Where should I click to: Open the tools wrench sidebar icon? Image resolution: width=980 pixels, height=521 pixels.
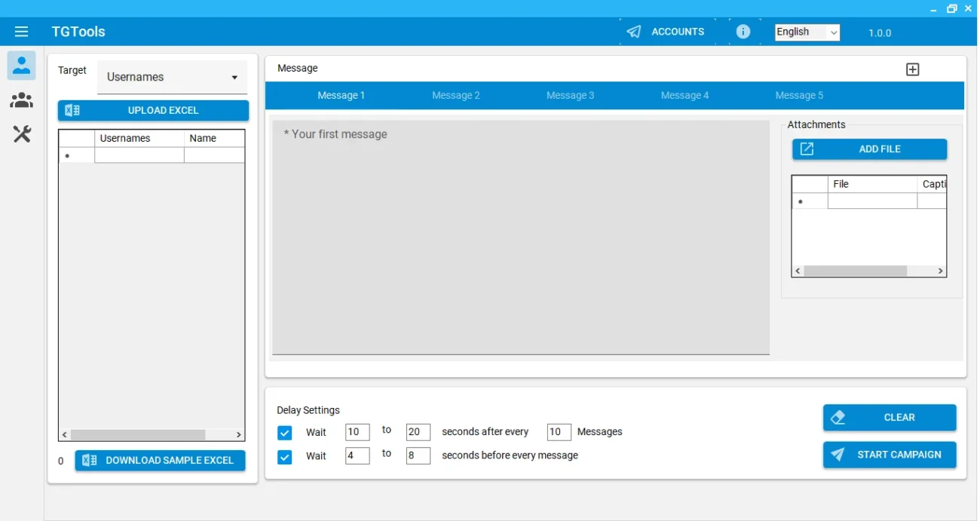22,134
